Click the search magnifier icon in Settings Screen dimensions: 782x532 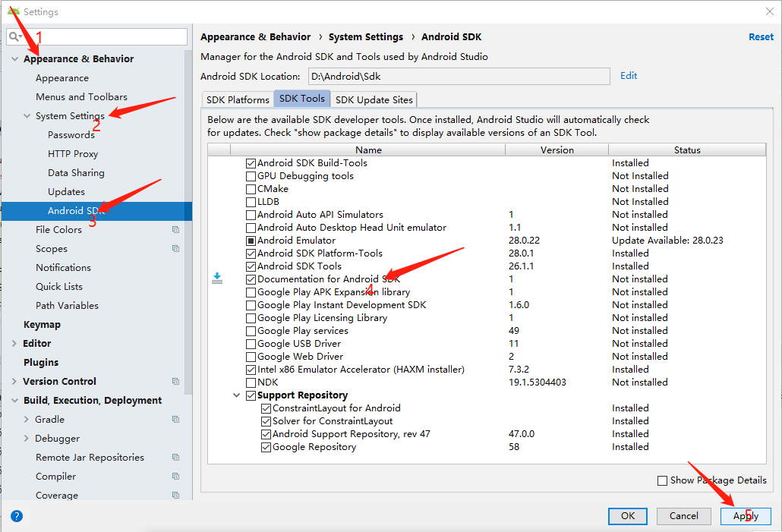pos(14,37)
